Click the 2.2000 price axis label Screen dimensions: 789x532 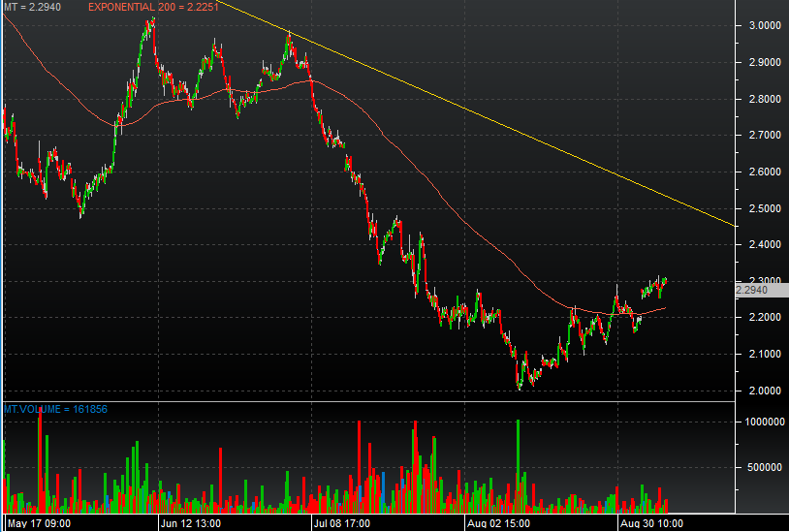click(762, 318)
